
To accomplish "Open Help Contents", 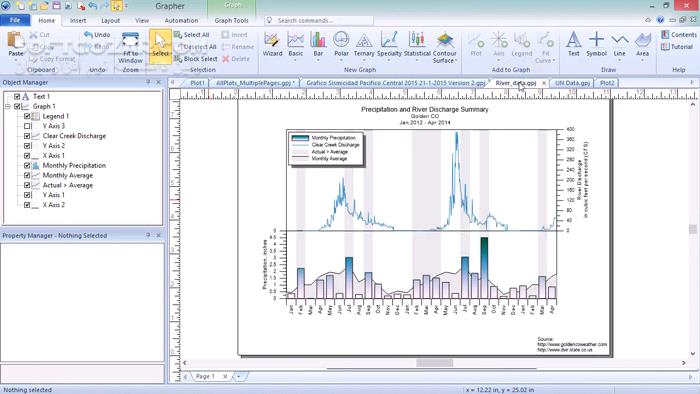I will pos(679,35).
